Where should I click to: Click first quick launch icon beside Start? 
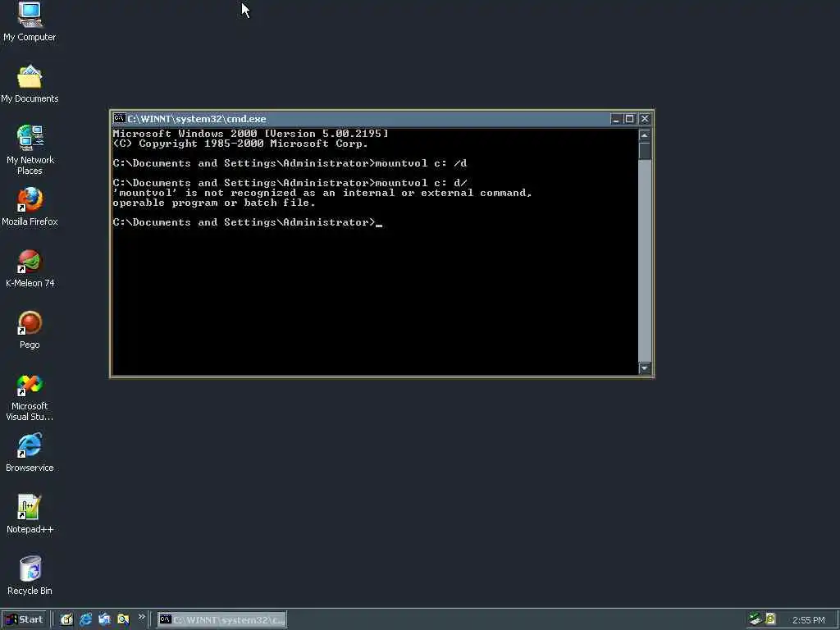[x=66, y=619]
